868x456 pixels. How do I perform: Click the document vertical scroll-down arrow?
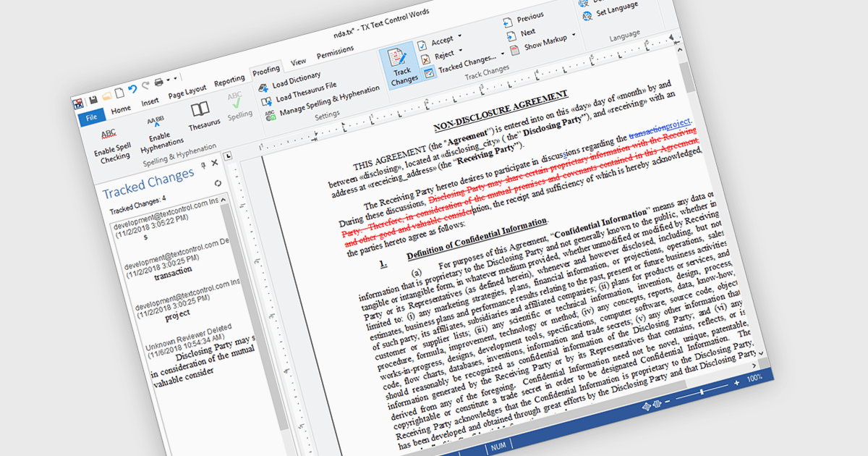[x=762, y=352]
